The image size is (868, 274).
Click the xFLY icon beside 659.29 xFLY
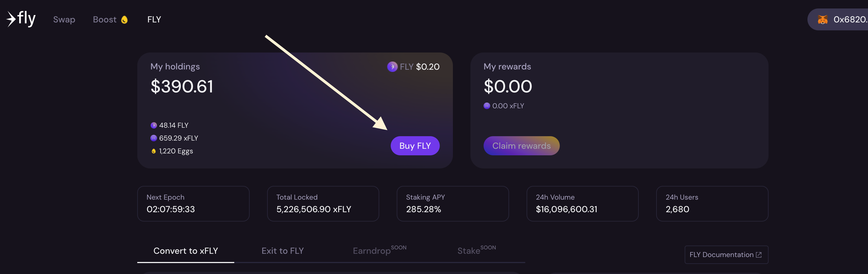(x=154, y=138)
